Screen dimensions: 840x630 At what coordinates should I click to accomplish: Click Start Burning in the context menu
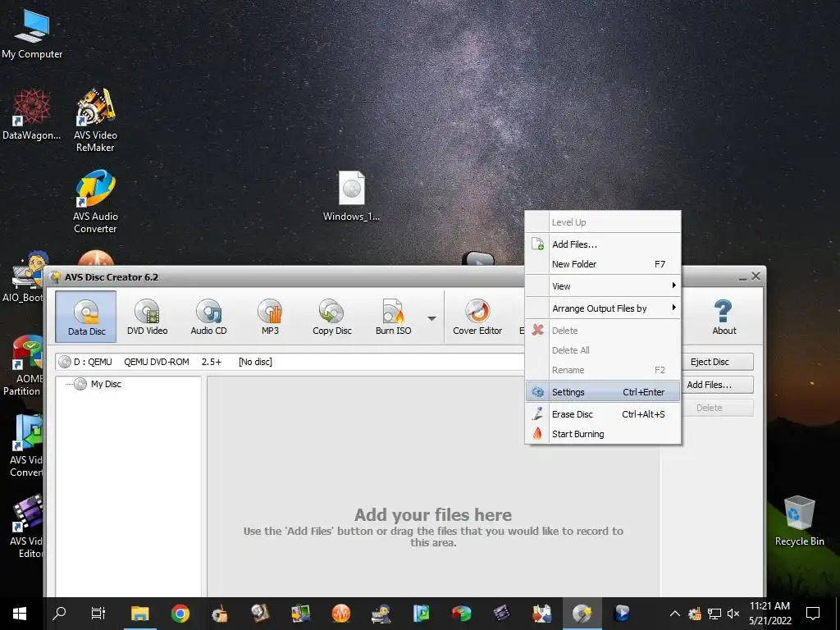(603, 434)
